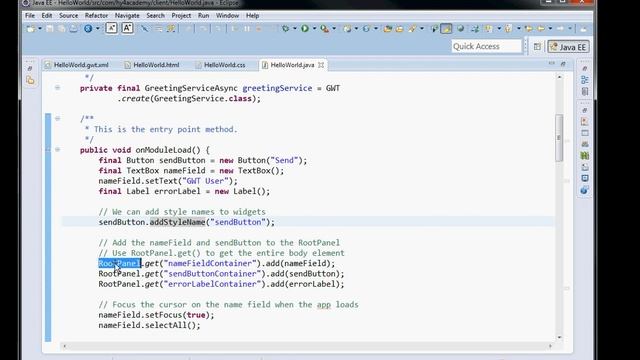Open the Run configurations dropdown arrow
The image size is (640, 360).
[314, 29]
